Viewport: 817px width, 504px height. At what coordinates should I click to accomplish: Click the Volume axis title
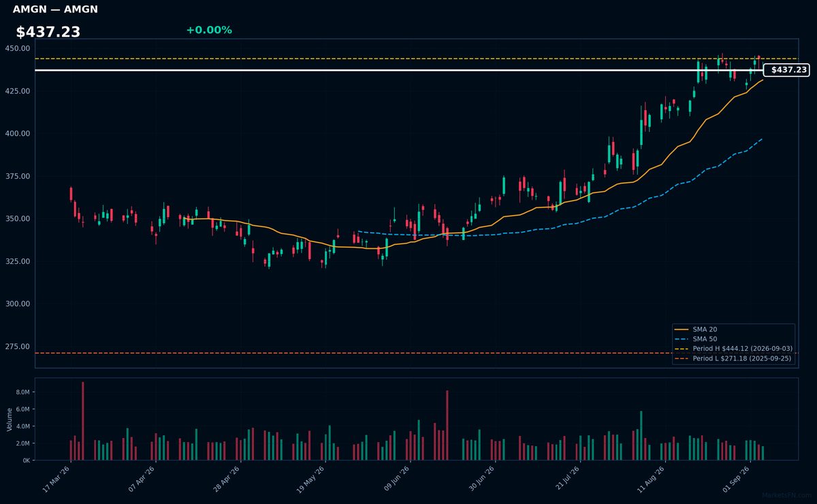click(10, 419)
